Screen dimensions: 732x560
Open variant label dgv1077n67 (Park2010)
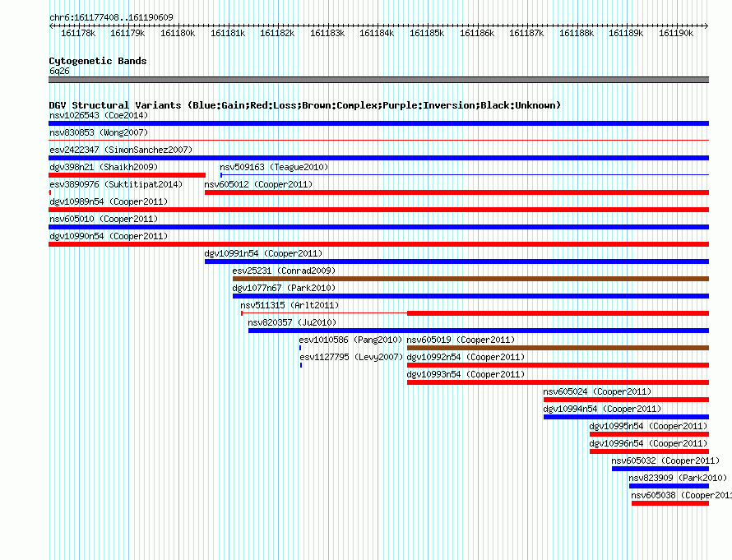284,288
